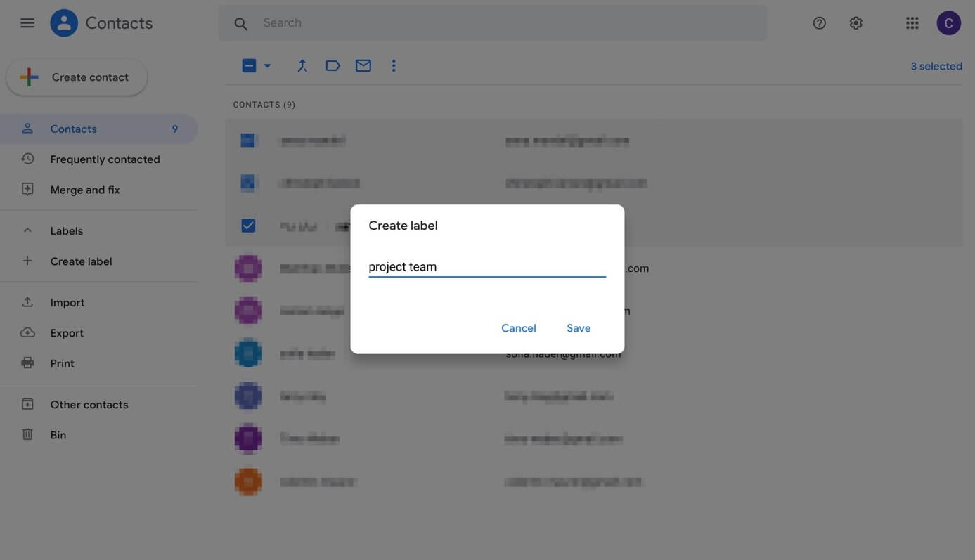Click the search magnifier icon

241,24
